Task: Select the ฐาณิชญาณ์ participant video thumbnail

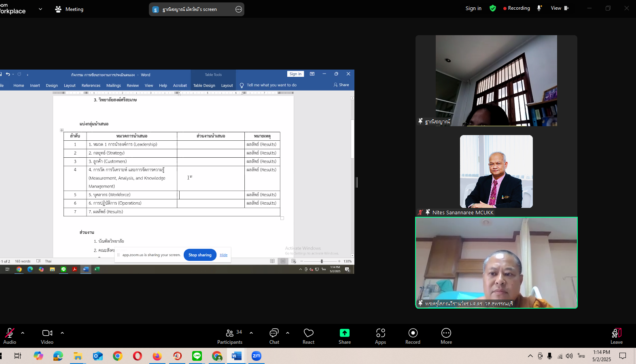Action: pyautogui.click(x=496, y=80)
